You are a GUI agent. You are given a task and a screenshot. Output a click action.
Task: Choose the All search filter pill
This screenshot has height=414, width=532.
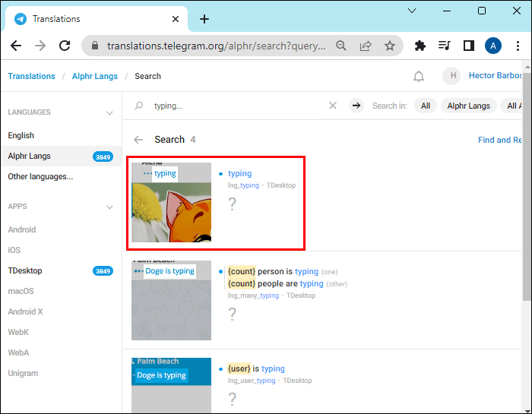click(x=426, y=106)
